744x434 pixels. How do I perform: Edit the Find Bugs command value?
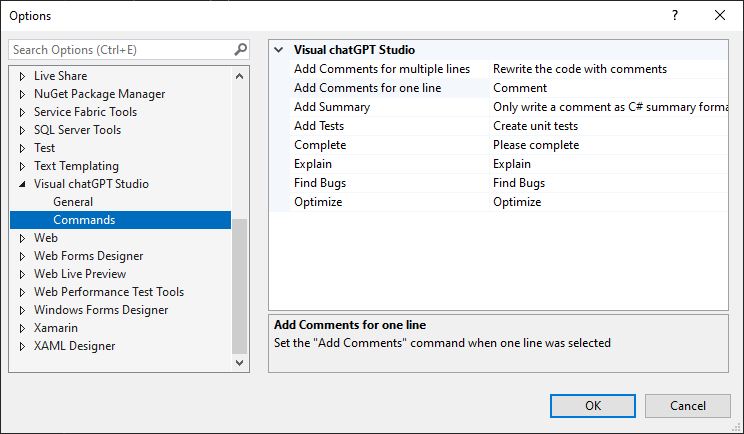click(608, 183)
